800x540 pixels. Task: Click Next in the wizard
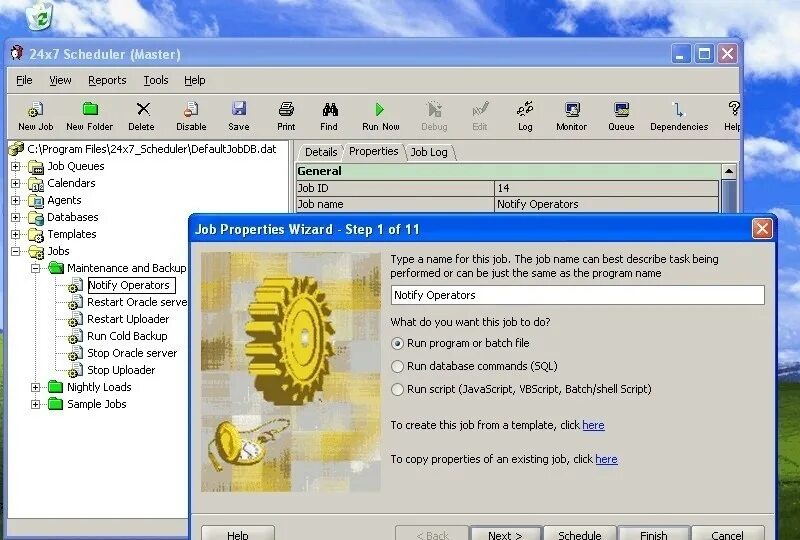tap(505, 533)
